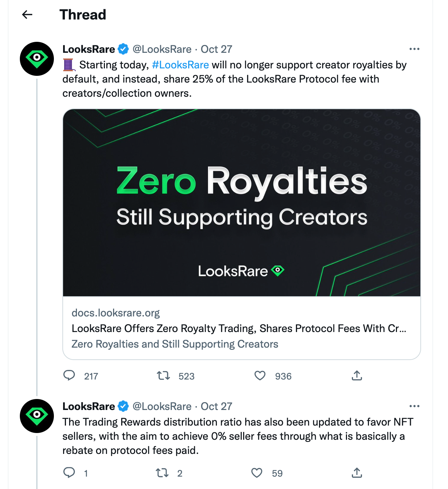The image size is (448, 489).
Task: Open the Zero Royalties card image
Action: (242, 203)
